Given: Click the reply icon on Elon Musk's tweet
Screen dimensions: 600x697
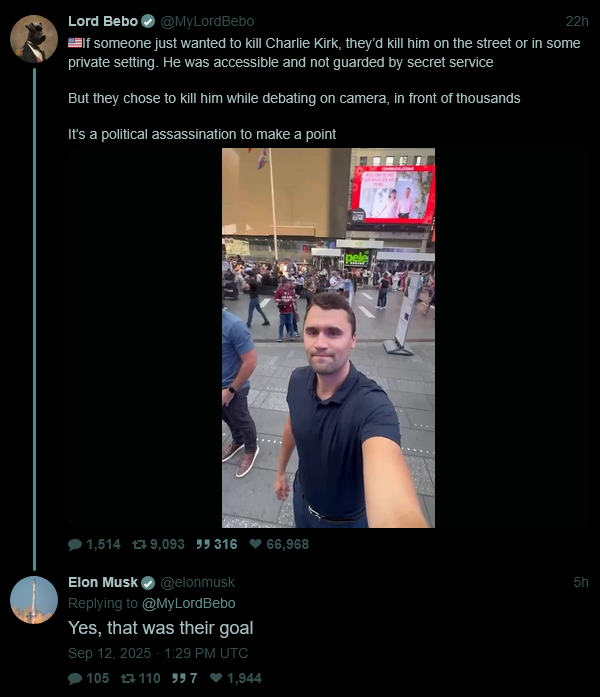Looking at the screenshot, I should pyautogui.click(x=75, y=678).
